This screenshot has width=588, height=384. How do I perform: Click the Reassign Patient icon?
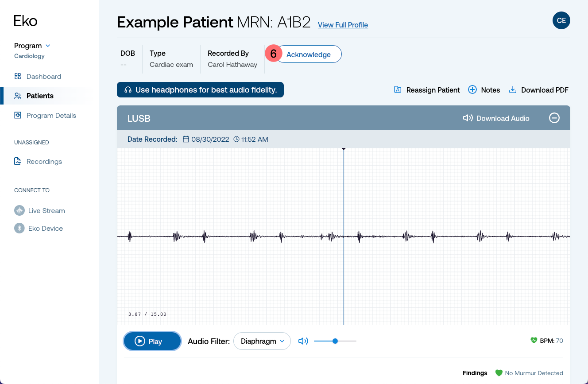coord(398,90)
